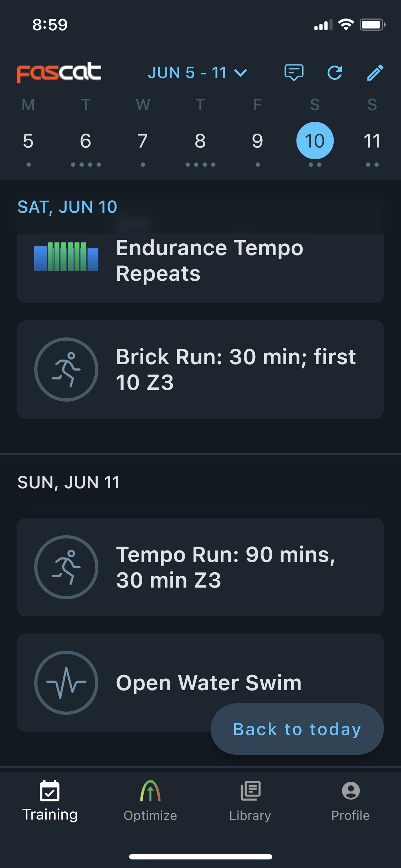The width and height of the screenshot is (401, 868).
Task: Select Monday 5 in the week strip
Action: [28, 141]
